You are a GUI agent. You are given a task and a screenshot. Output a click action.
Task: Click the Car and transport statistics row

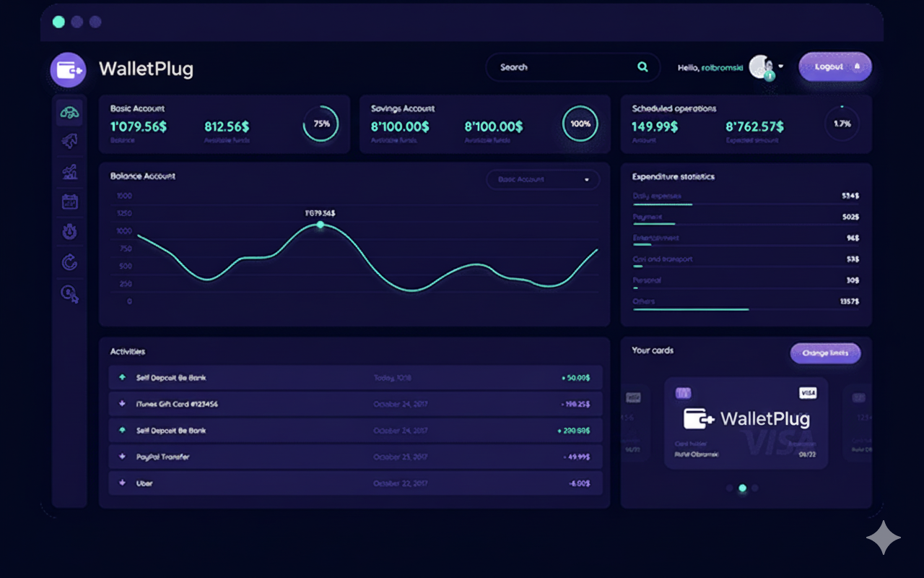tap(746, 261)
